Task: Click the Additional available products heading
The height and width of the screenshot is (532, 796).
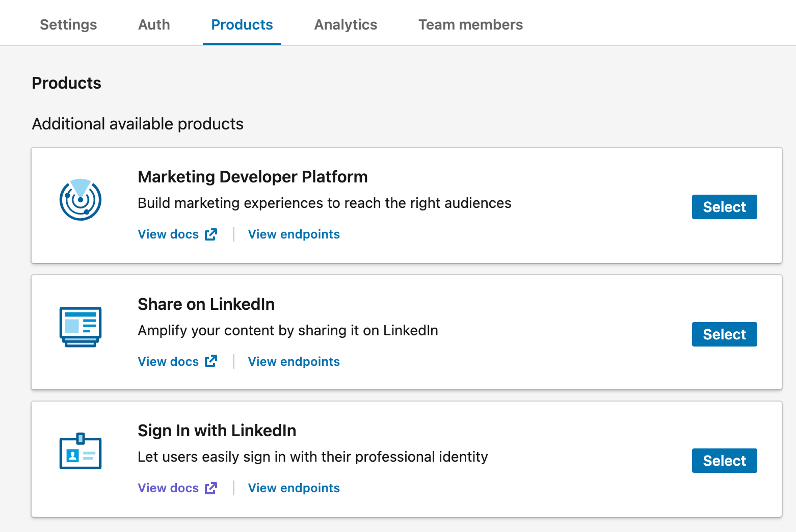Action: (x=138, y=124)
